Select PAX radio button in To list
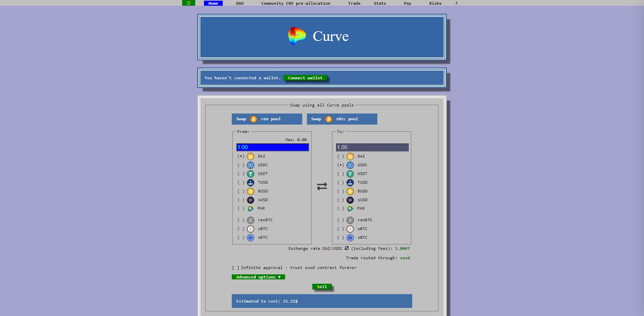Screen dimensions: 644x316 tap(340, 209)
